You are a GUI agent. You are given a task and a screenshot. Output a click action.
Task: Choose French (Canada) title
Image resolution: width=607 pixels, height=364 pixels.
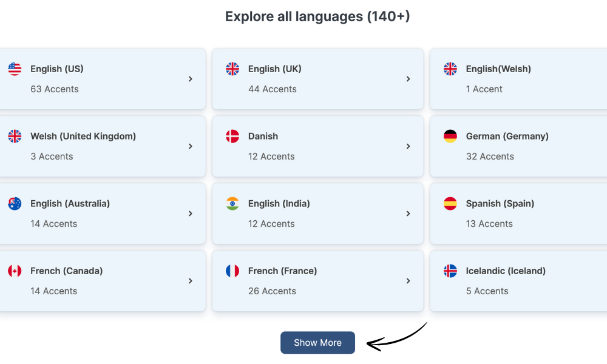(67, 271)
